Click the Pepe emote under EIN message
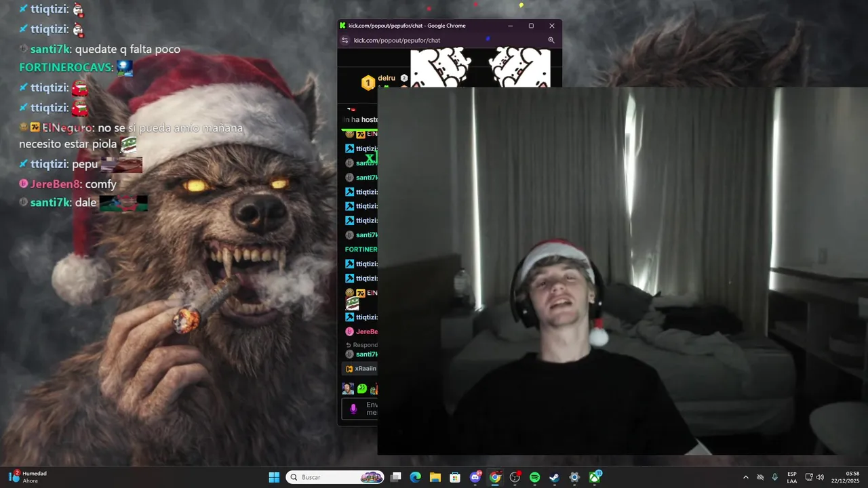 click(352, 304)
